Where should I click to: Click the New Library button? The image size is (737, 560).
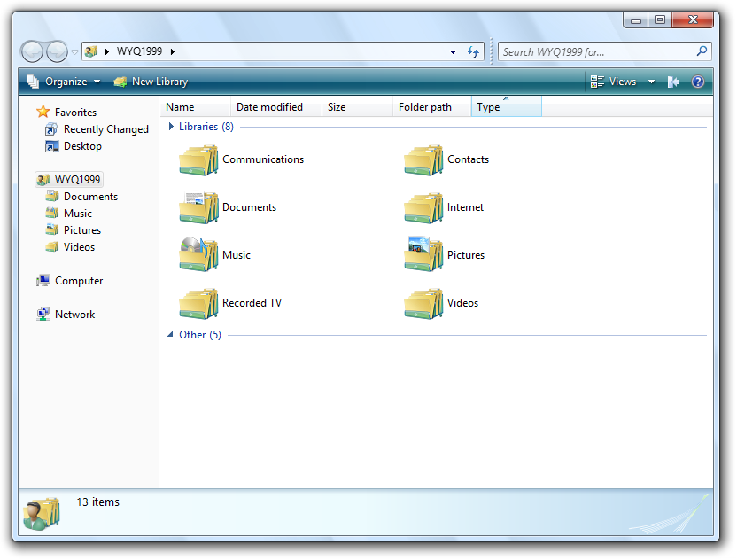pos(151,82)
